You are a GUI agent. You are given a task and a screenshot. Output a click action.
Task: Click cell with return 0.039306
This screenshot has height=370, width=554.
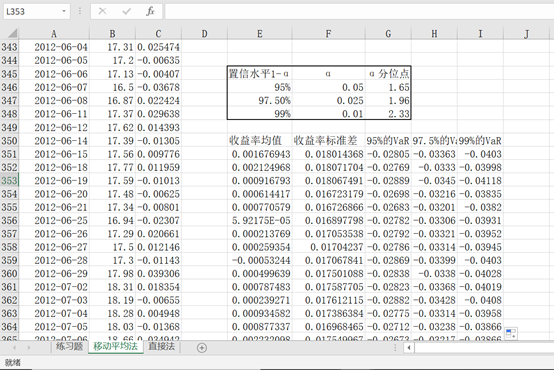click(158, 274)
